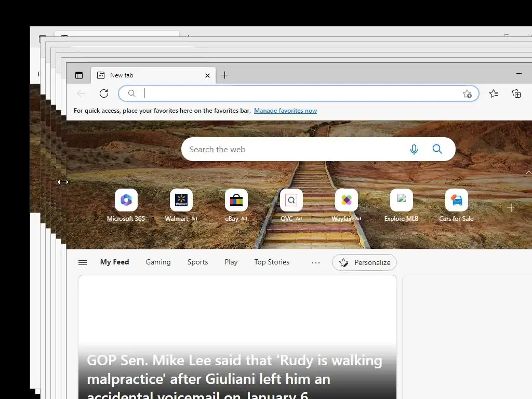Open the Explore MLB quick link

pyautogui.click(x=402, y=206)
